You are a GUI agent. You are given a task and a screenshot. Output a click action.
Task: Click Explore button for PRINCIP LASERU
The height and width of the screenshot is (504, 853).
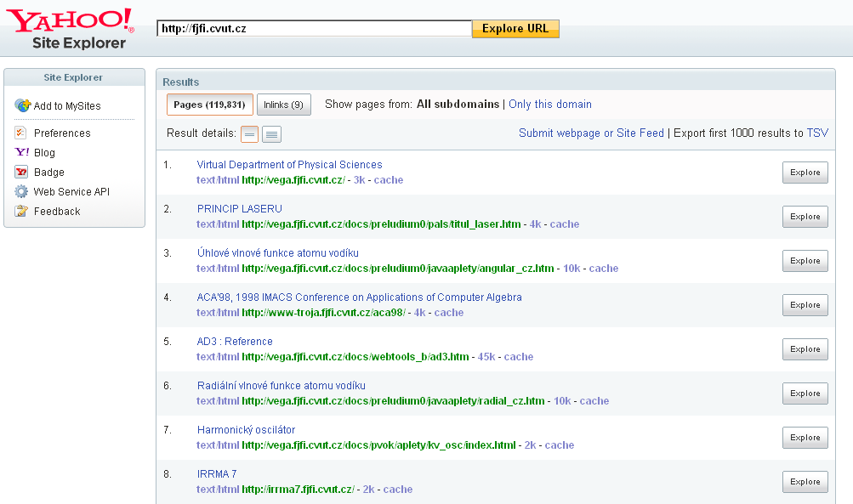pyautogui.click(x=805, y=217)
